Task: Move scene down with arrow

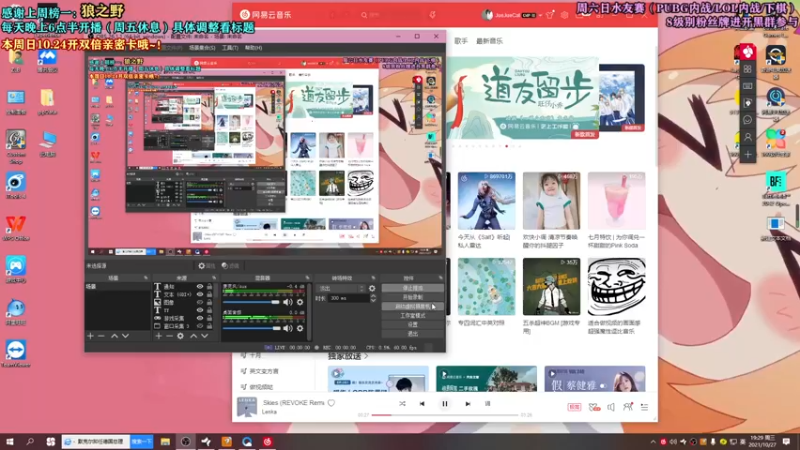Action: pos(125,336)
